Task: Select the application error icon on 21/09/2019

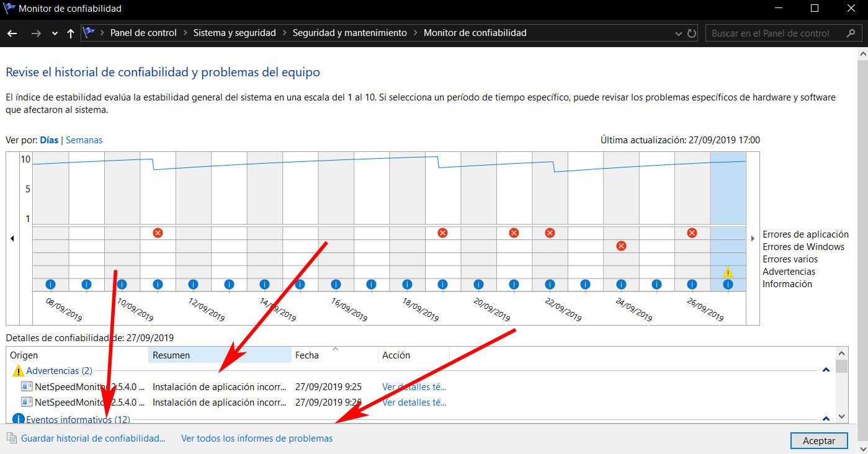Action: pyautogui.click(x=514, y=233)
